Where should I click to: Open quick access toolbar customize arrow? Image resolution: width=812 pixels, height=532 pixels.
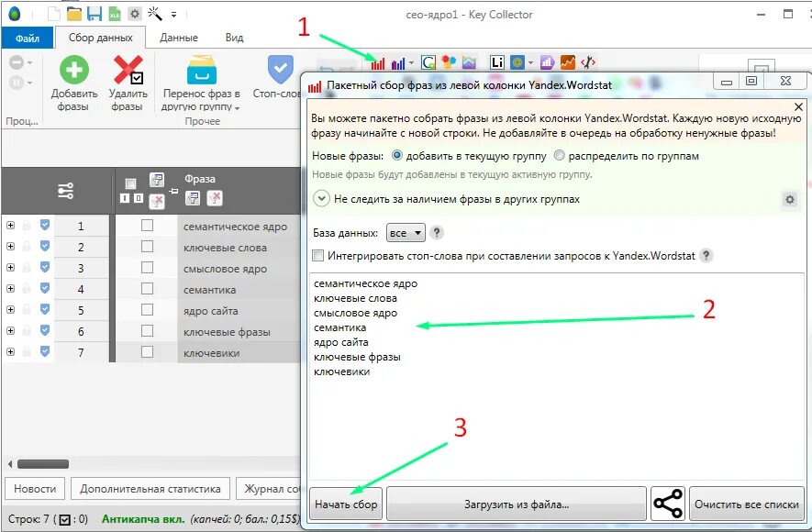click(174, 15)
